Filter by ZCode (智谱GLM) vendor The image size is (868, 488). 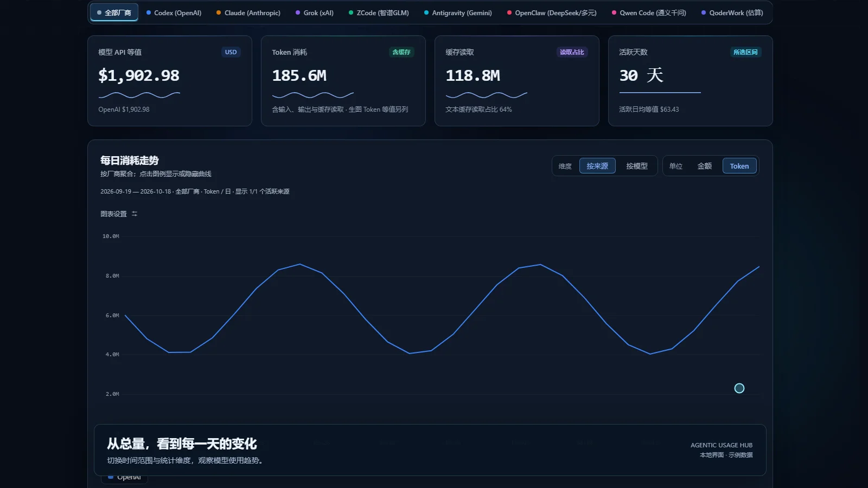click(379, 12)
